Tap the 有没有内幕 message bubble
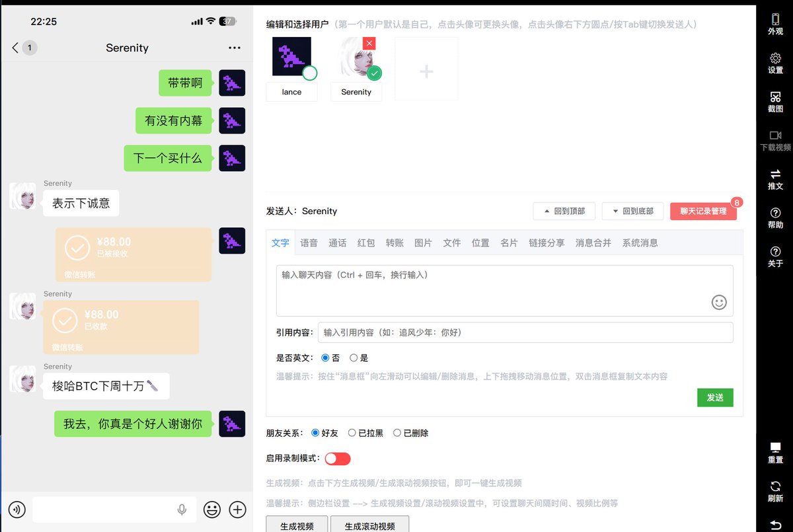The image size is (793, 532). 174,120
